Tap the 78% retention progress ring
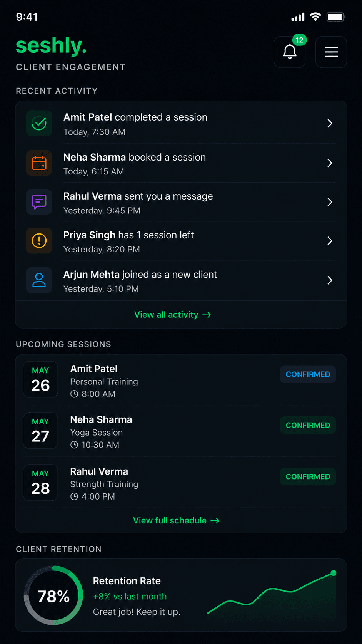362x644 pixels. point(53,595)
